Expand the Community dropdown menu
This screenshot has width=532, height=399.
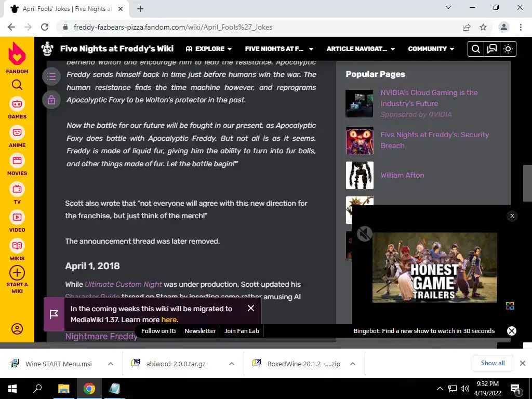point(431,49)
